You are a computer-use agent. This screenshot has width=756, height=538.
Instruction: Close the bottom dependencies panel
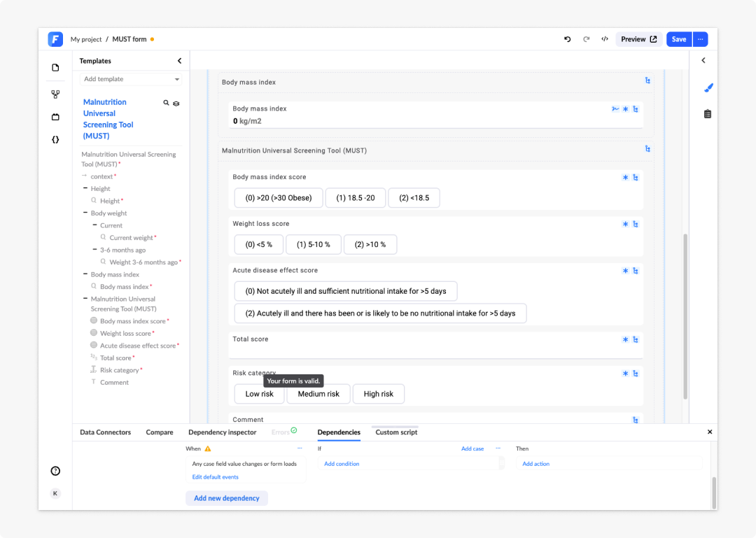(x=710, y=432)
